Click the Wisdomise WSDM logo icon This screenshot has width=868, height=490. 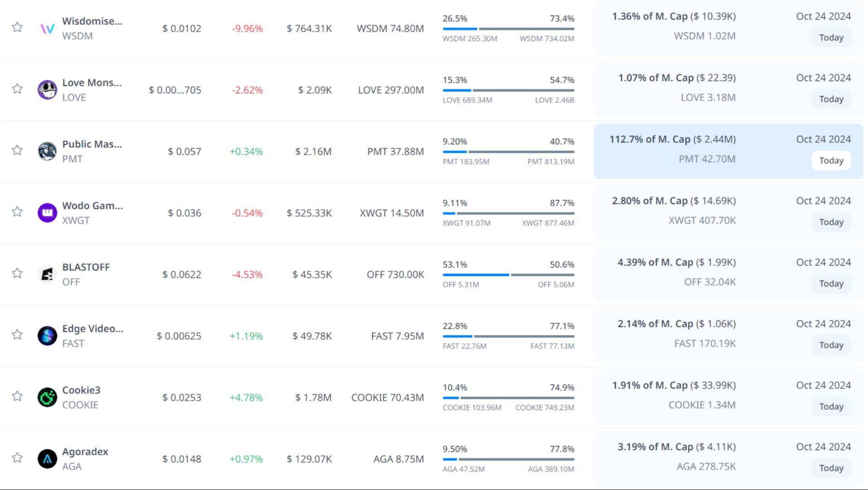47,29
